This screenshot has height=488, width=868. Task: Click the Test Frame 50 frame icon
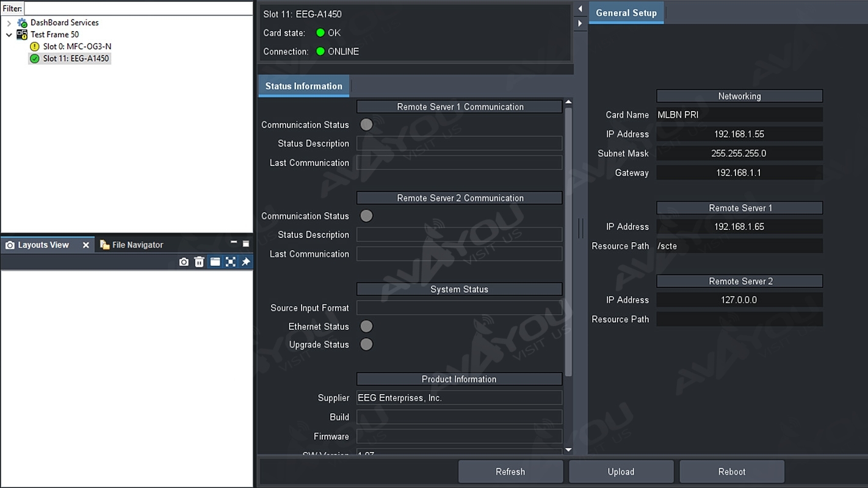(22, 35)
